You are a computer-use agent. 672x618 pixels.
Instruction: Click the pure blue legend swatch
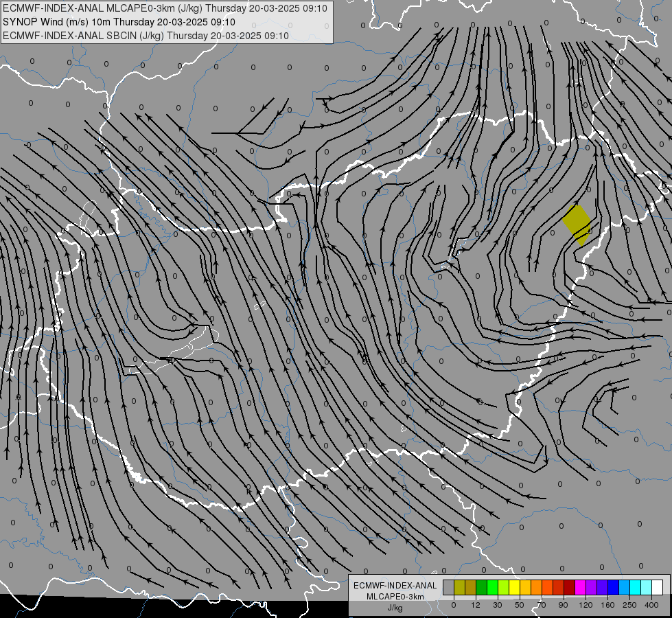[613, 587]
